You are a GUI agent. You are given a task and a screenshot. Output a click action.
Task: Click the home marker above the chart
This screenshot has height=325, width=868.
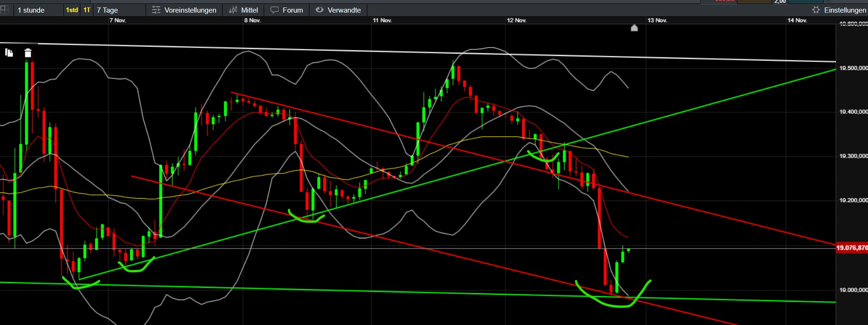click(x=634, y=28)
